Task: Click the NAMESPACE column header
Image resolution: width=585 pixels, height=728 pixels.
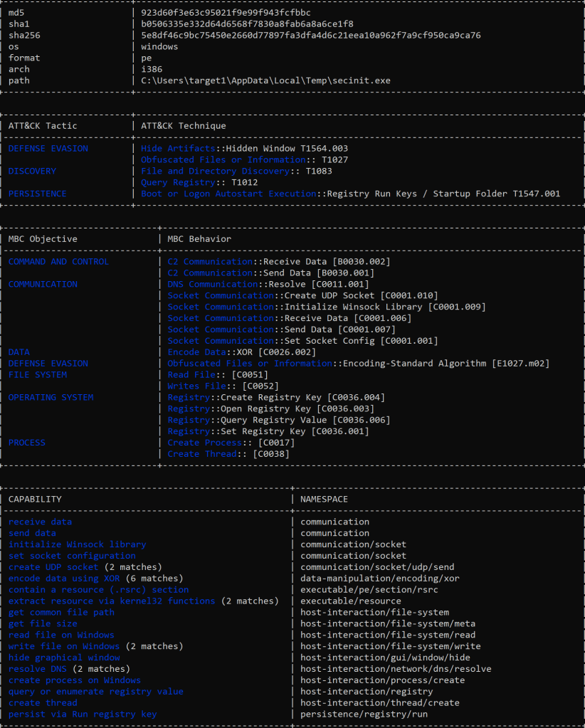Action: [324, 500]
